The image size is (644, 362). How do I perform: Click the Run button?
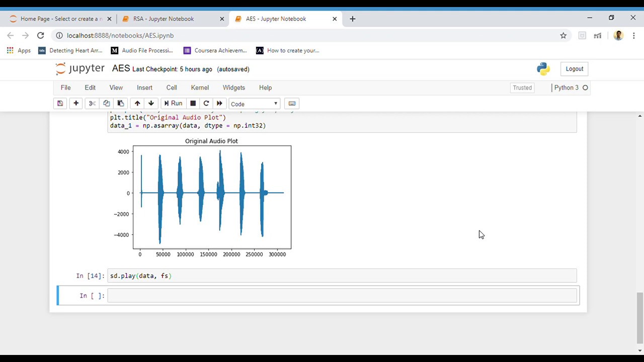coord(173,104)
